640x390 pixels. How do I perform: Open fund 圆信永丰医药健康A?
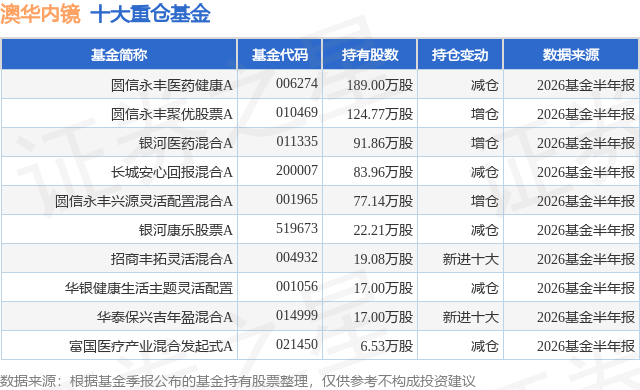(x=172, y=85)
